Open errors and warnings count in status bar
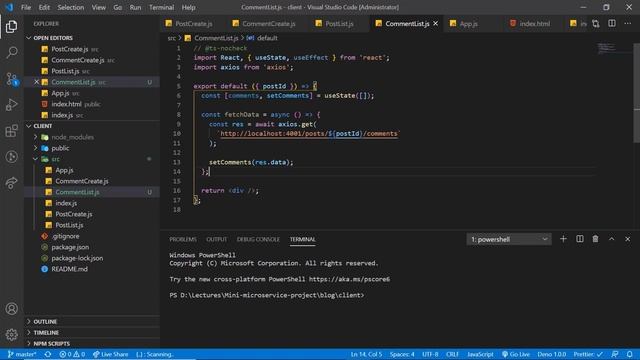640x360 pixels. (x=72, y=354)
